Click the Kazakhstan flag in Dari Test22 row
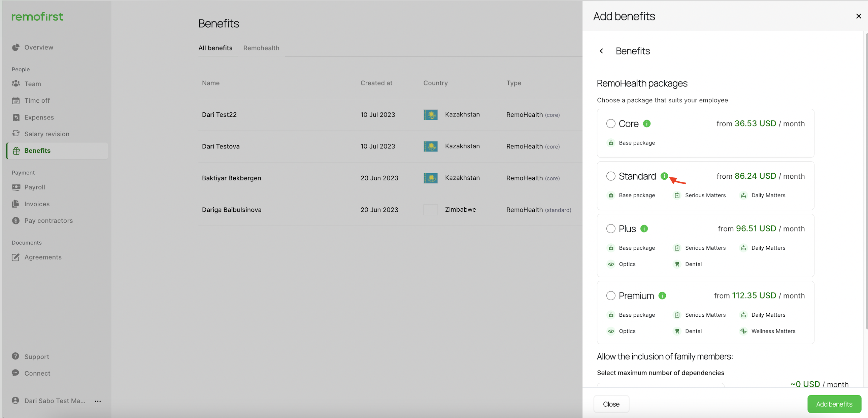 (x=431, y=114)
